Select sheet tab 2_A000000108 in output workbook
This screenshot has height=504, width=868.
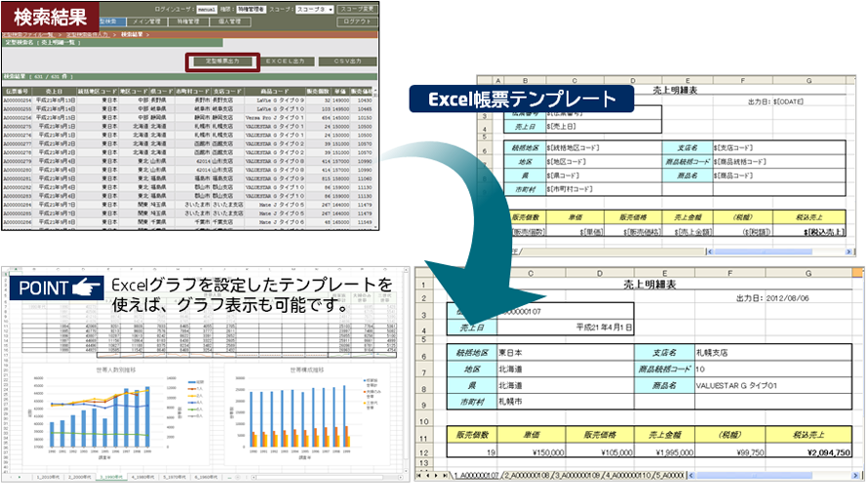[x=528, y=475]
